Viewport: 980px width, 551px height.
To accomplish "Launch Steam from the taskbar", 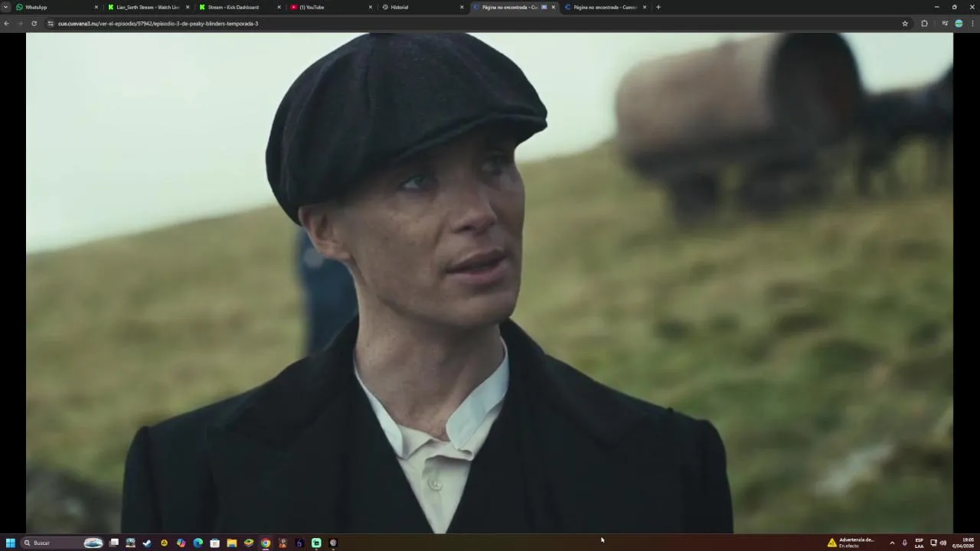I will coord(147,543).
